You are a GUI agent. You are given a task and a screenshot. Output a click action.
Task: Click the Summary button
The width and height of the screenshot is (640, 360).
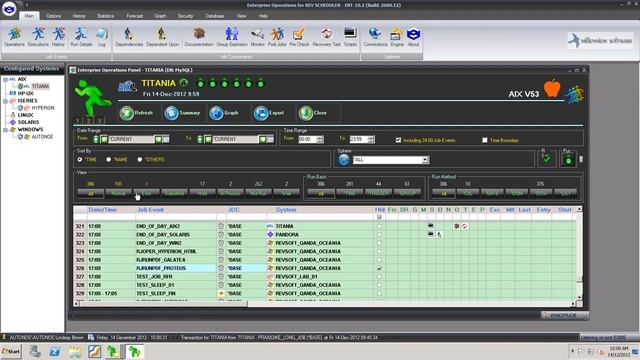(182, 113)
